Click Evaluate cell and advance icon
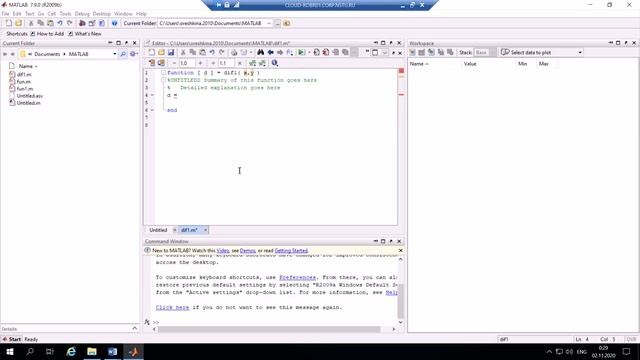The image size is (640, 360). tap(161, 63)
